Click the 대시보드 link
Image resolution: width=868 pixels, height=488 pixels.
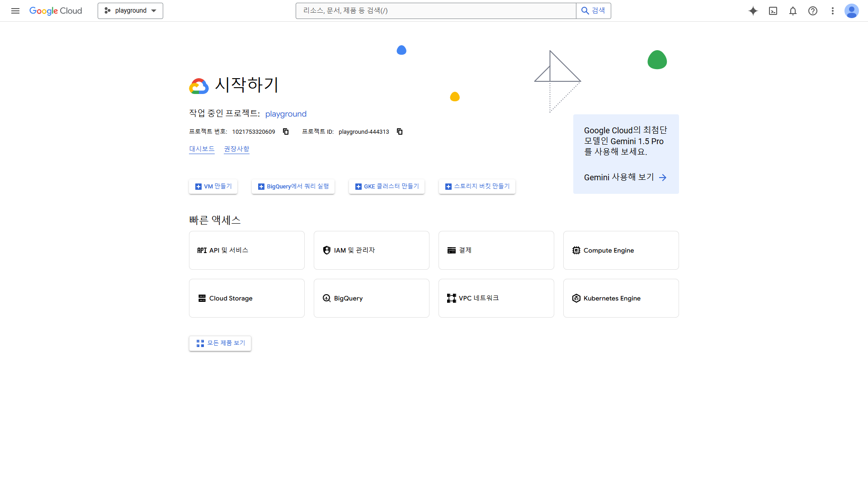pos(202,149)
